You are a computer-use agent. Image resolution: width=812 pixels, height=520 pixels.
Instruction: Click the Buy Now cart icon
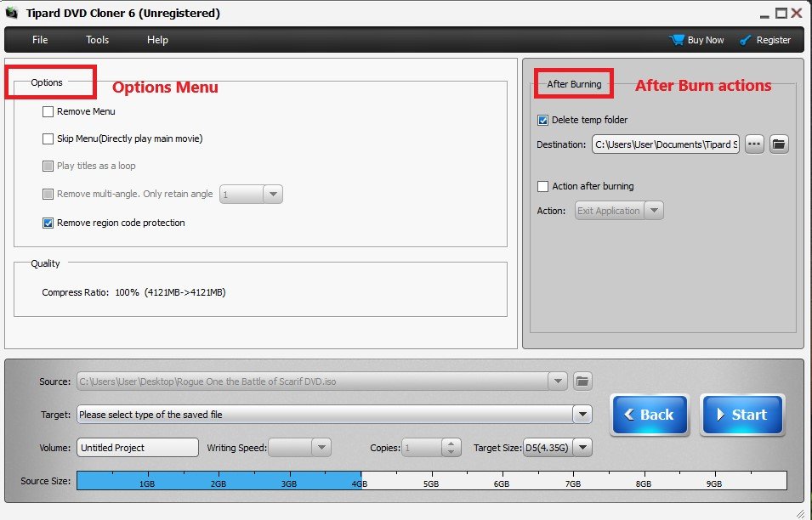point(677,40)
